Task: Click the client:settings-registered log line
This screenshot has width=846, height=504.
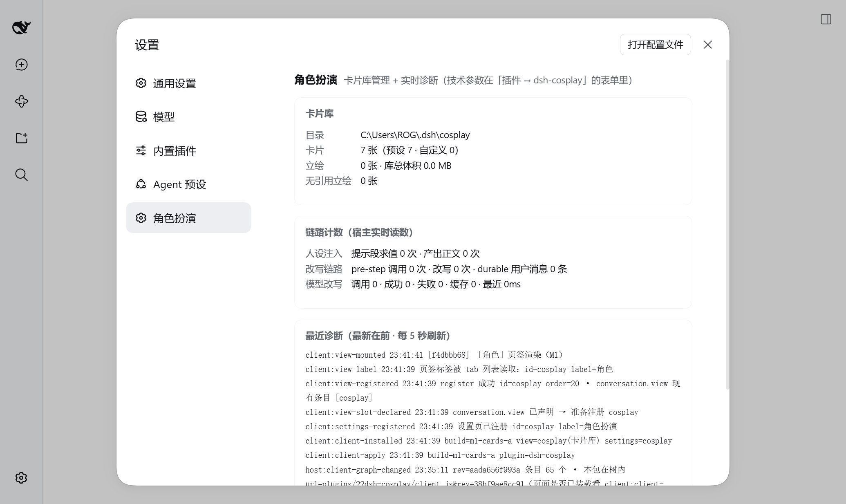Action: pyautogui.click(x=461, y=426)
